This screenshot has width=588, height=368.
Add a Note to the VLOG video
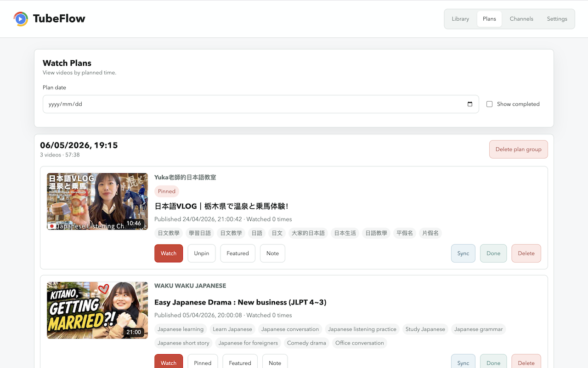(272, 253)
